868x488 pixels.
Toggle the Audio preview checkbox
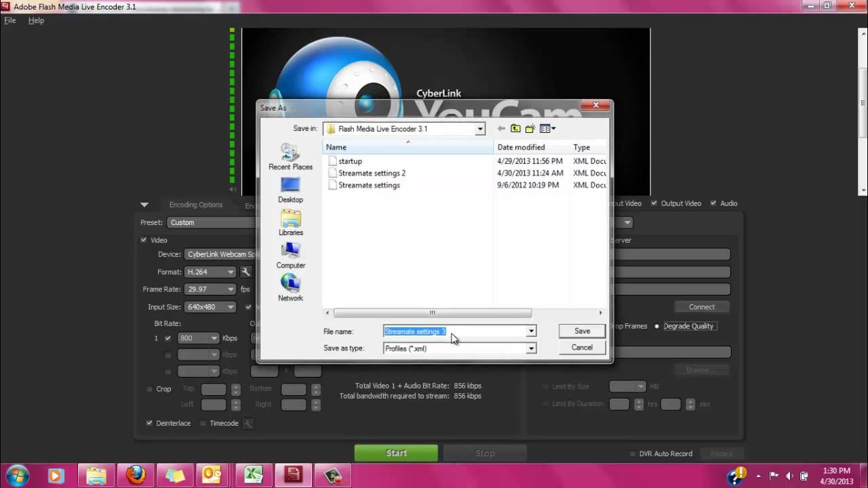tap(713, 203)
